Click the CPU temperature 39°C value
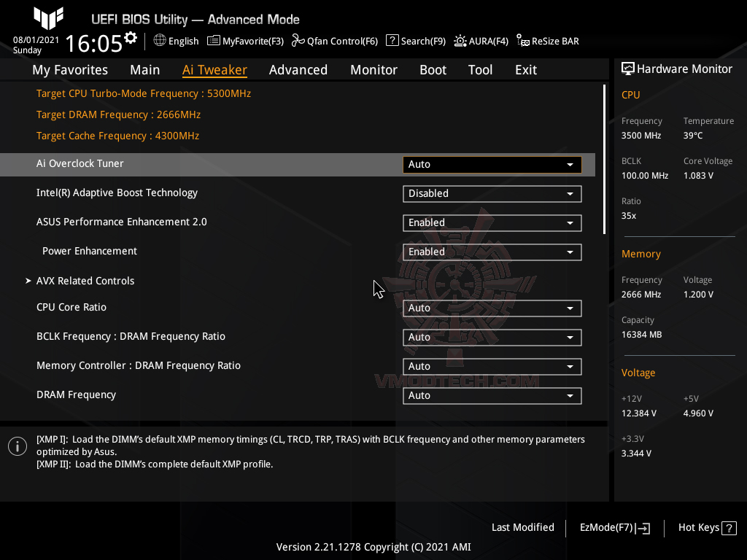 pos(693,136)
